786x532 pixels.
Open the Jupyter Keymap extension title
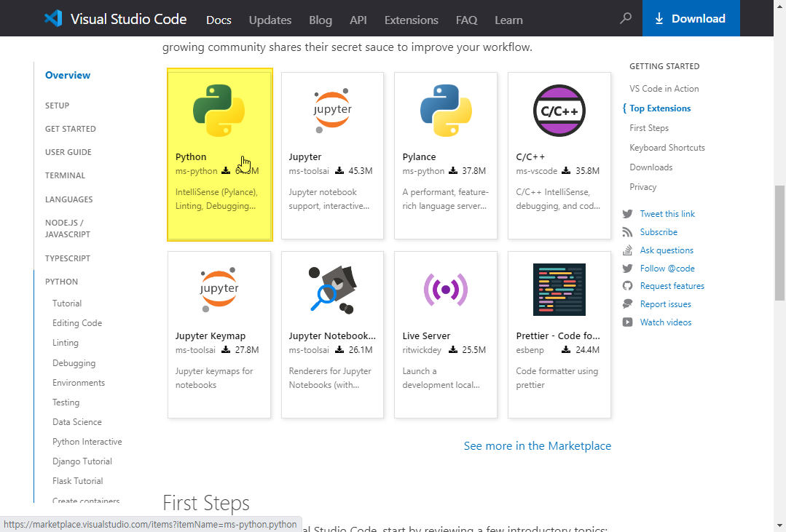pyautogui.click(x=210, y=336)
